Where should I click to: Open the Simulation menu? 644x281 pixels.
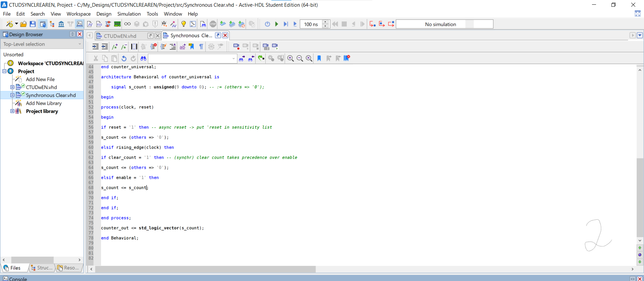click(129, 14)
